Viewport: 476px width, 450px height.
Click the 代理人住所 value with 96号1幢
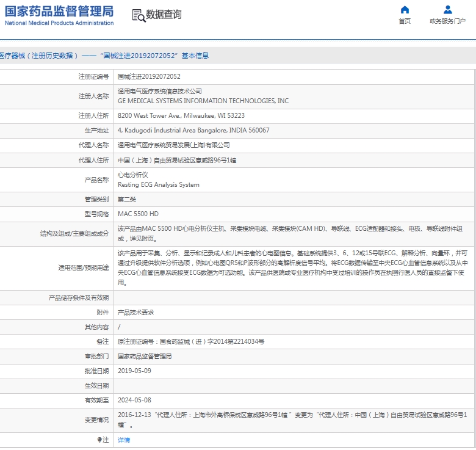pos(177,161)
